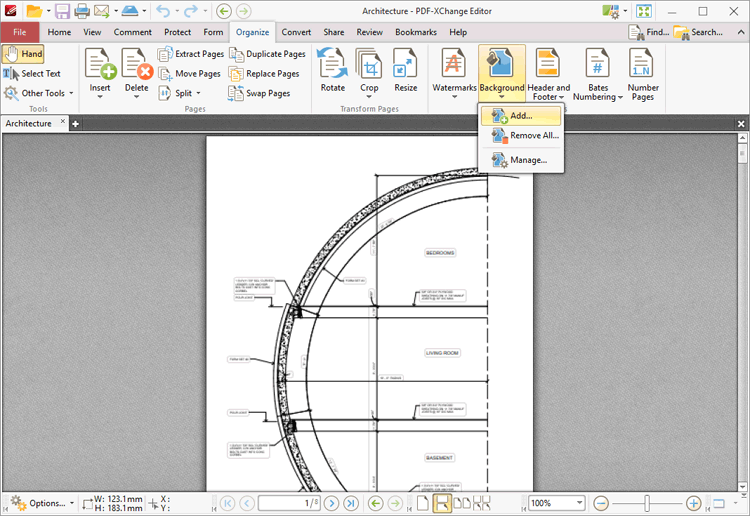Click Extract Pages
This screenshot has width=750, height=516.
(191, 54)
